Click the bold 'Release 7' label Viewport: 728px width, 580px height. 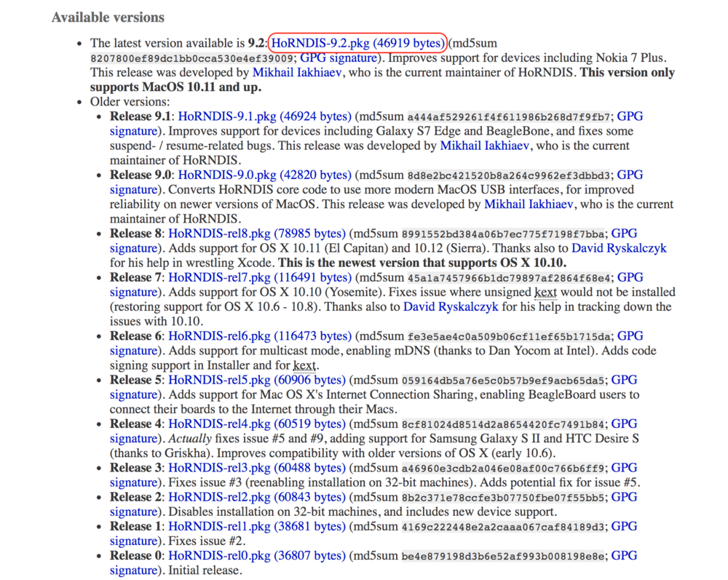(135, 277)
